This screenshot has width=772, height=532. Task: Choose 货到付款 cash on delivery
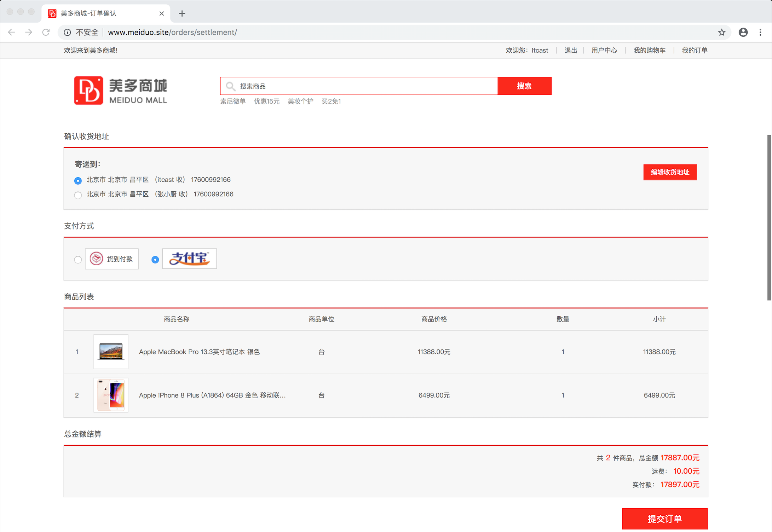(78, 260)
